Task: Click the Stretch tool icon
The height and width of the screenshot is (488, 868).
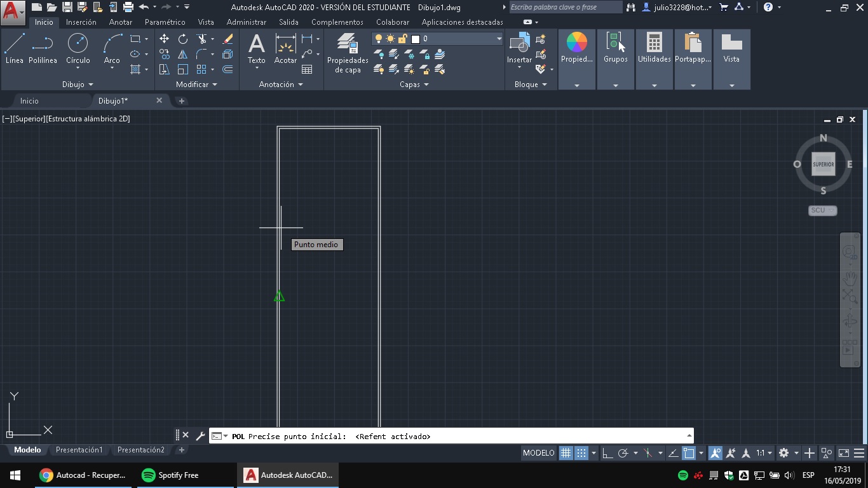Action: point(164,69)
